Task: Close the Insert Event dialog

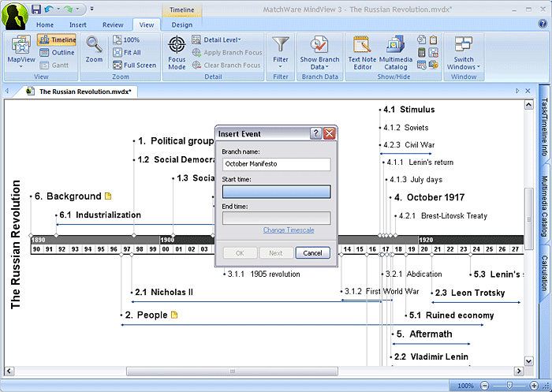Action: [x=329, y=133]
